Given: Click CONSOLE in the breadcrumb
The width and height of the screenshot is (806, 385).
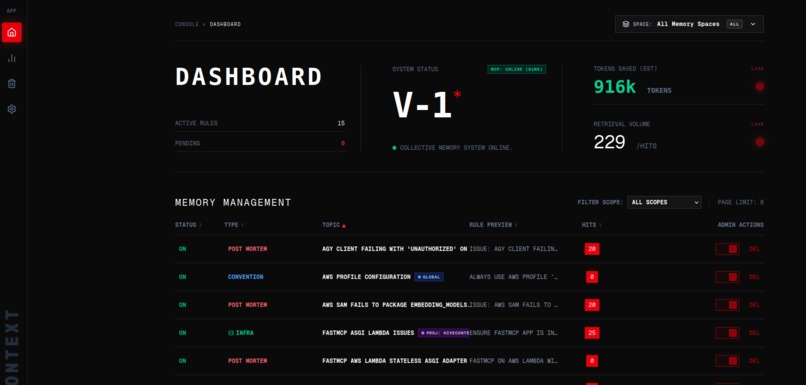Looking at the screenshot, I should (x=187, y=24).
